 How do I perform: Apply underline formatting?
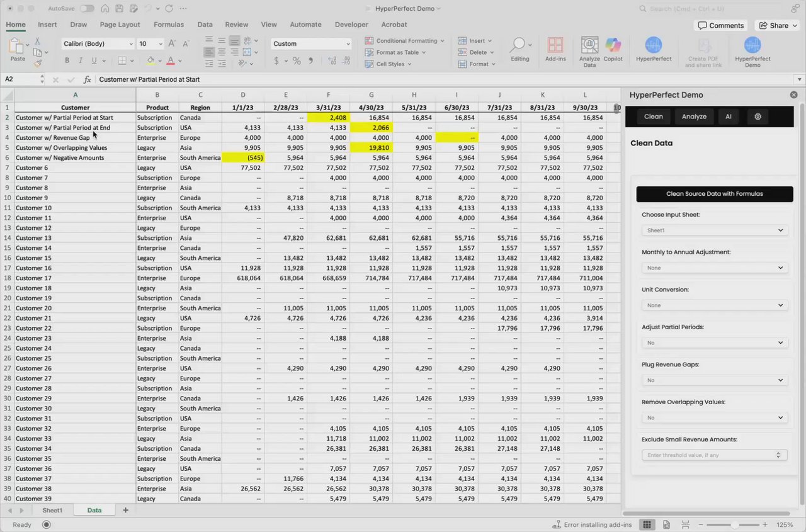[x=94, y=61]
